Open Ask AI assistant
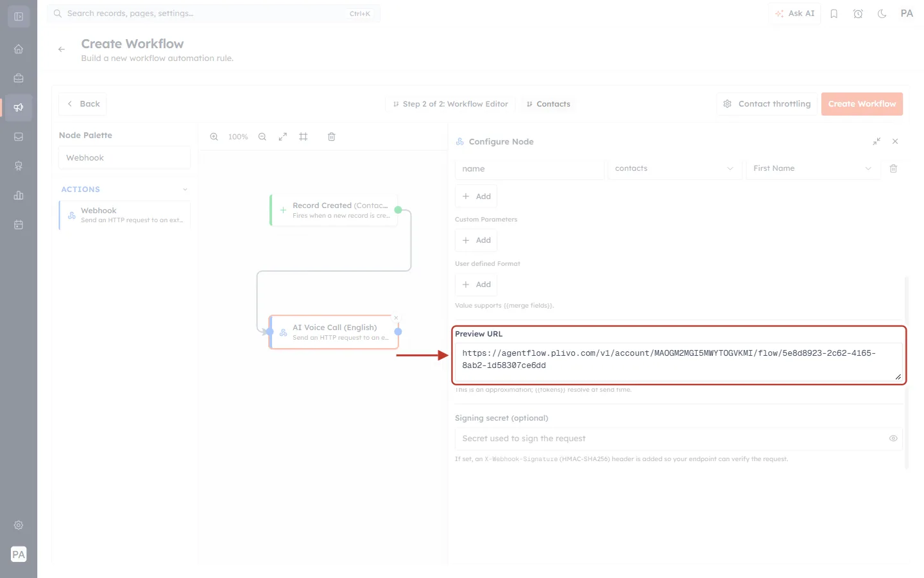Viewport: 924px width, 578px height. click(x=794, y=13)
